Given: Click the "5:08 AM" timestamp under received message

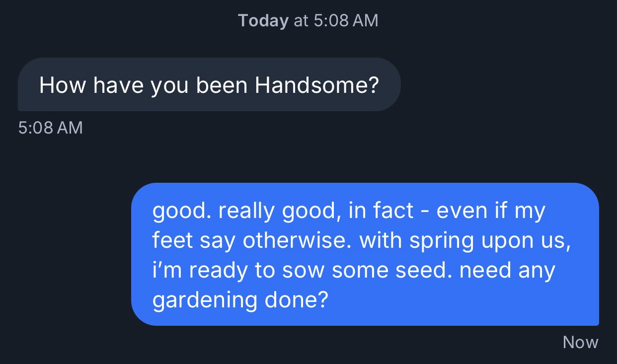Looking at the screenshot, I should [x=50, y=128].
